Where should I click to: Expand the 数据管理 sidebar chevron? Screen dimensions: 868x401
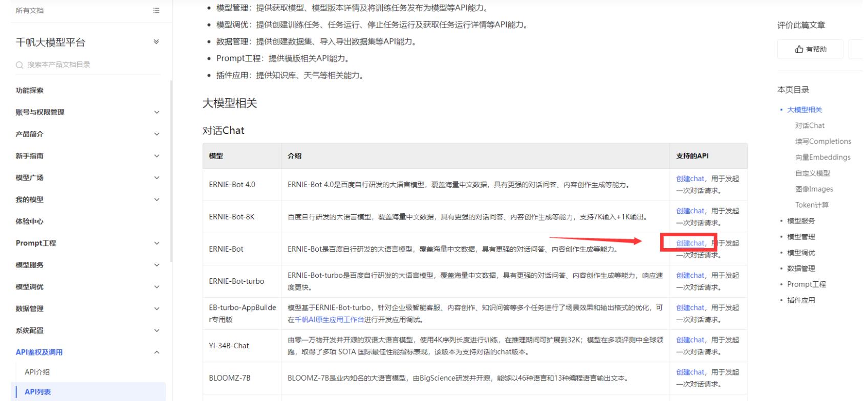[x=157, y=309]
